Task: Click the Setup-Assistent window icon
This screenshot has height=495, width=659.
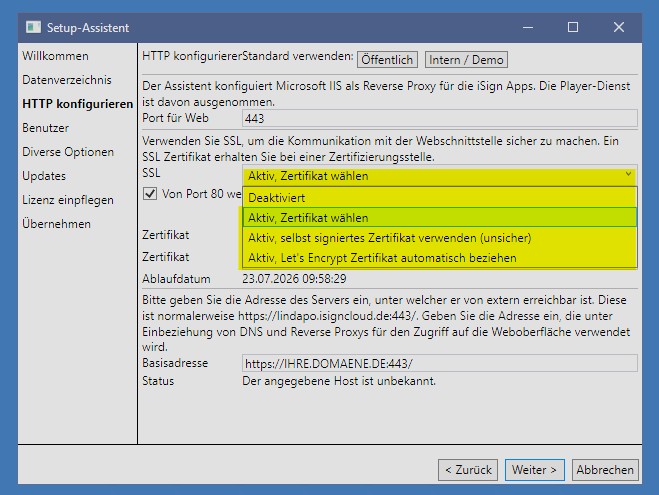Action: tap(33, 27)
